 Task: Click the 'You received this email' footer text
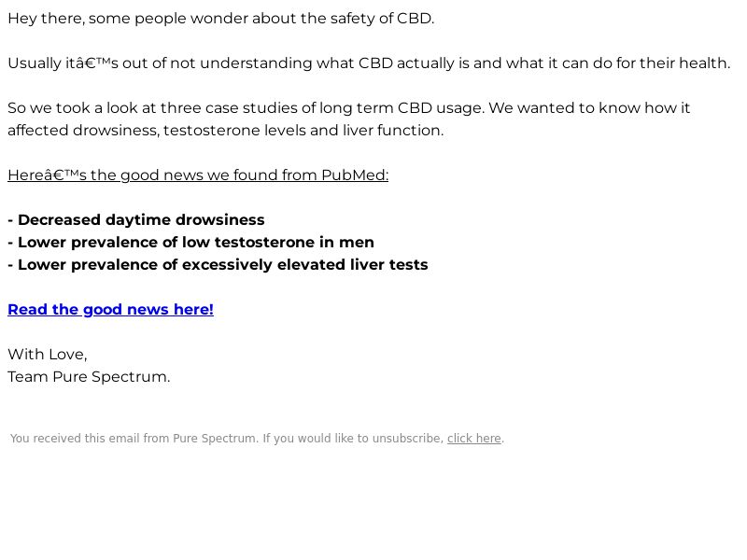point(258,438)
